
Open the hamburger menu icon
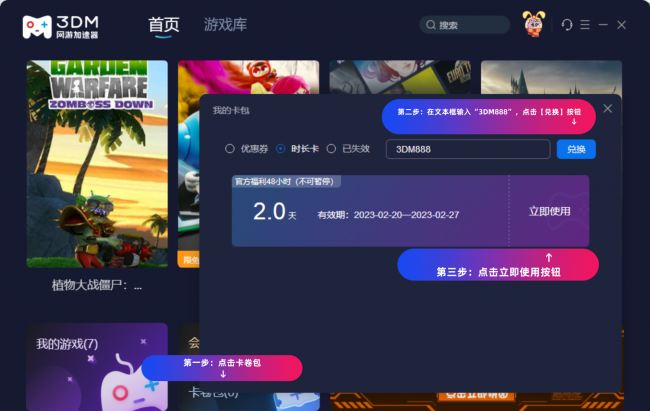[585, 25]
